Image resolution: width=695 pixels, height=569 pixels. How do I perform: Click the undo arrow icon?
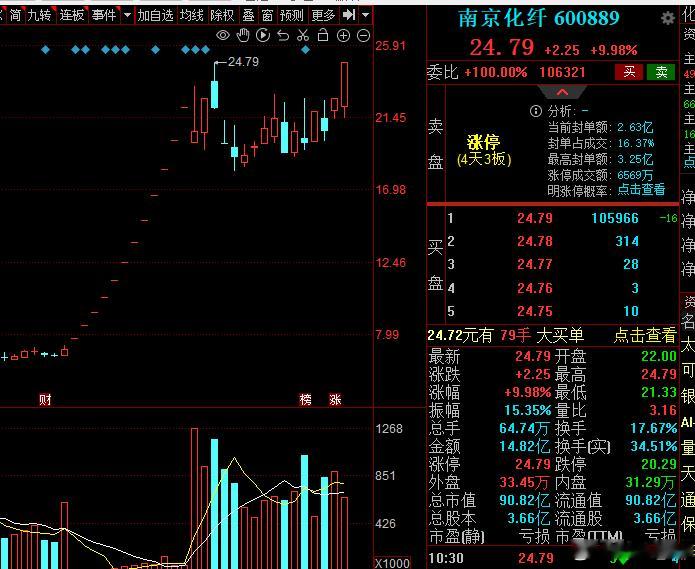pyautogui.click(x=283, y=35)
